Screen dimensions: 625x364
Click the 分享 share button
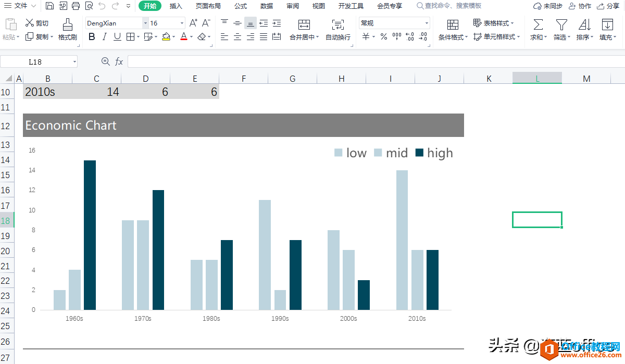coord(608,6)
